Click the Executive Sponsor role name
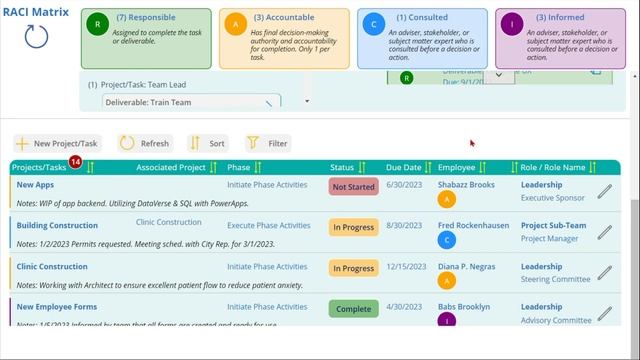The height and width of the screenshot is (360, 640). coord(553,198)
